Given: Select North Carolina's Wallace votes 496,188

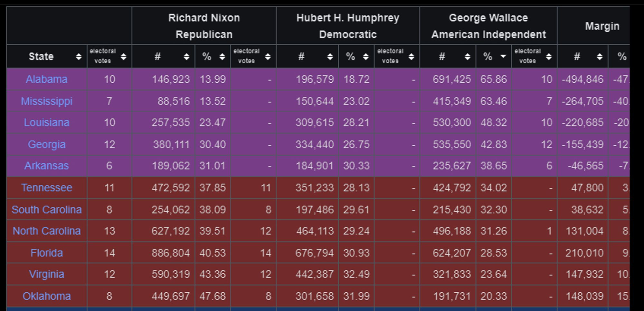Looking at the screenshot, I should point(452,231).
